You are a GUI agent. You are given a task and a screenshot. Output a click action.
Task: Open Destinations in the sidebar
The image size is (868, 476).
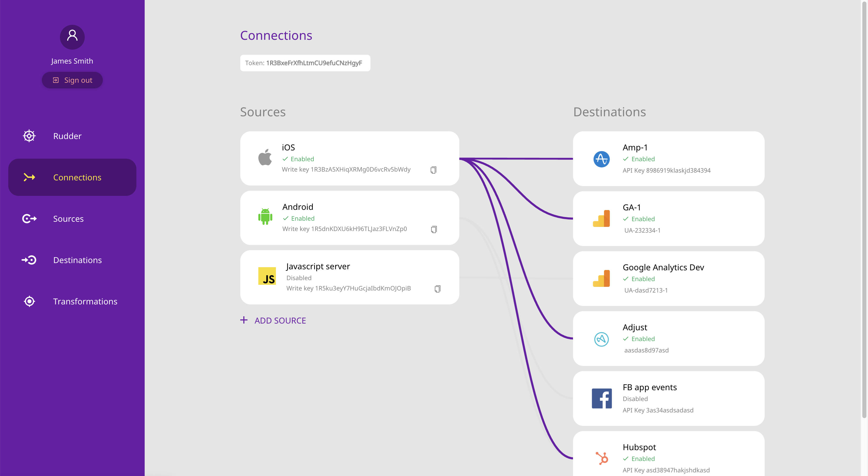(77, 260)
